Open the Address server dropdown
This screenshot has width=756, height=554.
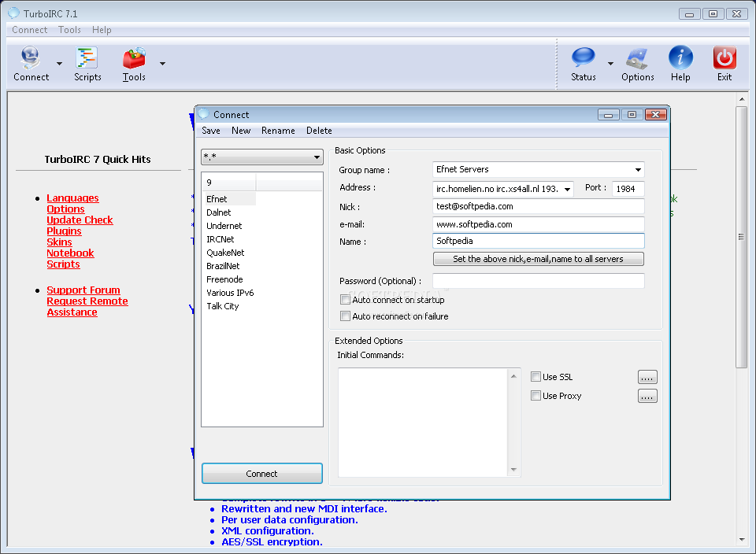pyautogui.click(x=568, y=189)
